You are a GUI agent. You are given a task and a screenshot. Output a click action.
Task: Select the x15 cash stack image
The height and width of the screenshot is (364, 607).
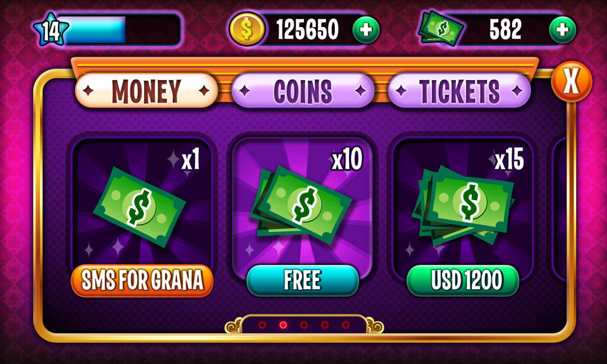tap(463, 202)
